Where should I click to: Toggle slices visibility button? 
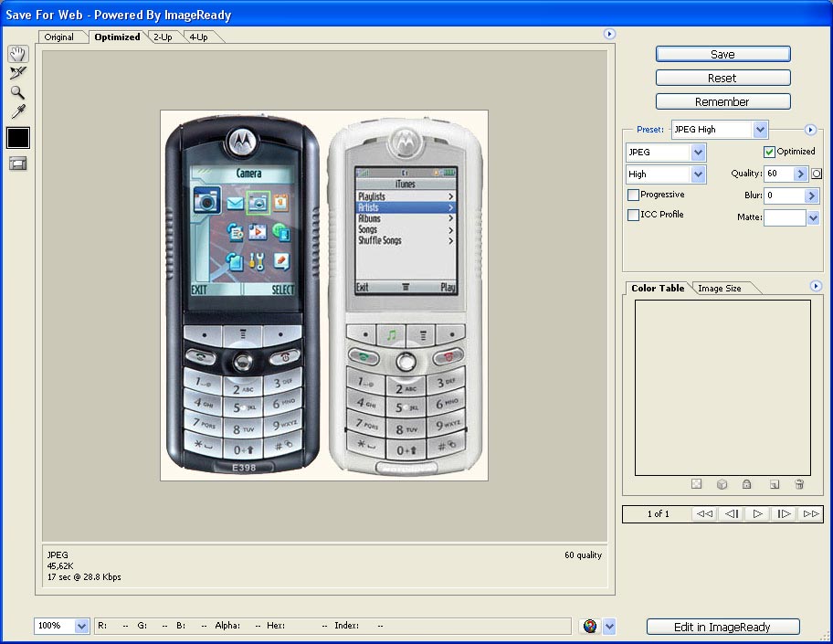[17, 164]
